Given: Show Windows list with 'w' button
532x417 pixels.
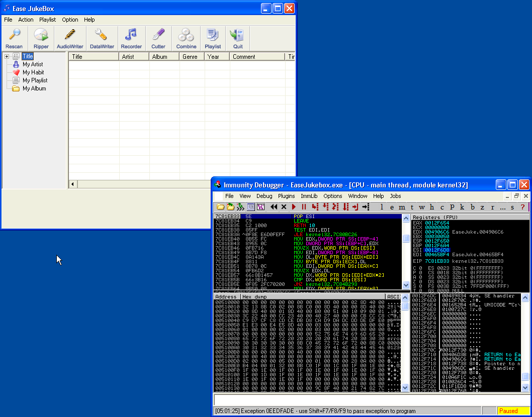Looking at the screenshot, I should tap(422, 207).
